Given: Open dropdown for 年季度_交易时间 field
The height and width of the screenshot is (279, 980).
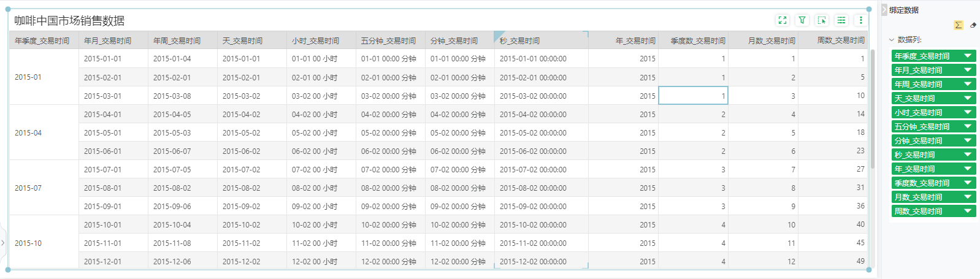Looking at the screenshot, I should coord(968,56).
